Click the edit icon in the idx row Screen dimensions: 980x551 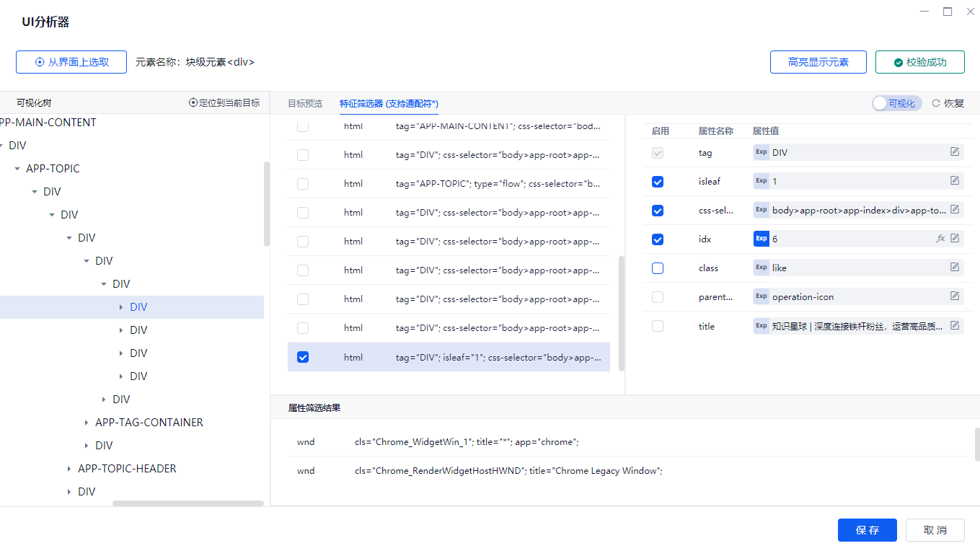point(955,238)
